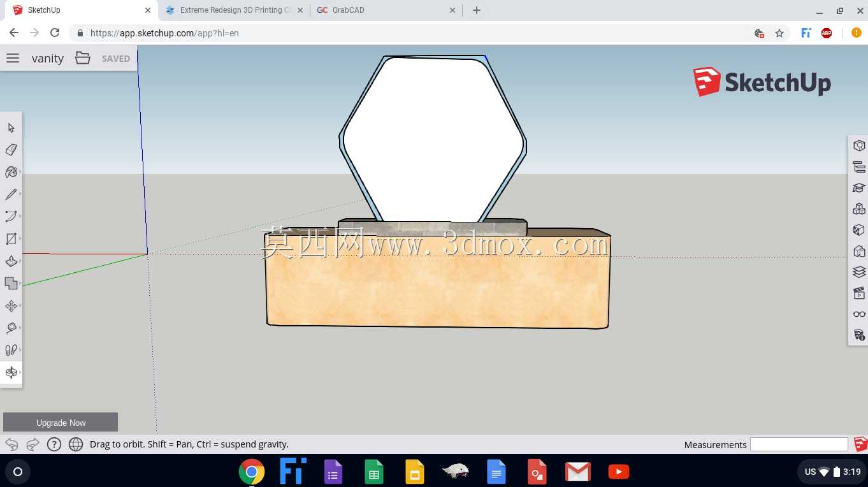
Task: Open the language globe menu
Action: [76, 444]
